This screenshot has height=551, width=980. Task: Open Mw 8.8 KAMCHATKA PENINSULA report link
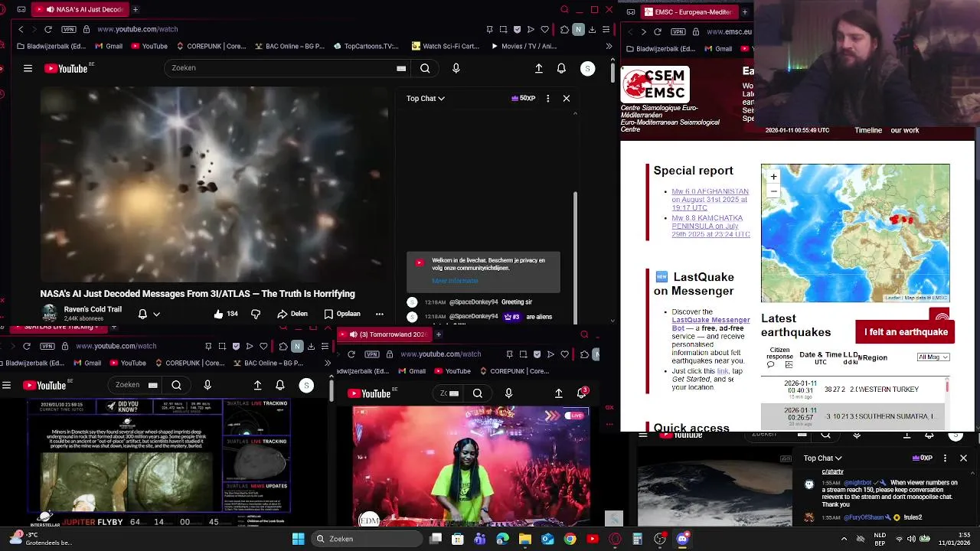710,226
